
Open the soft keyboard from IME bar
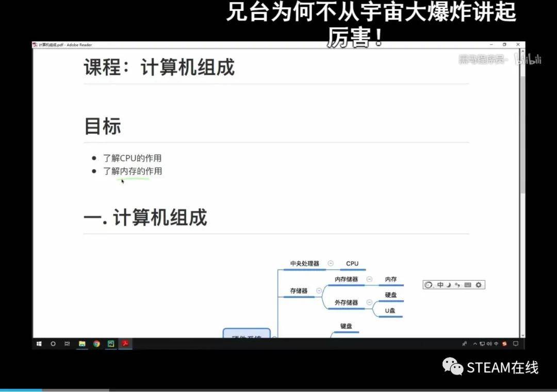tap(468, 285)
